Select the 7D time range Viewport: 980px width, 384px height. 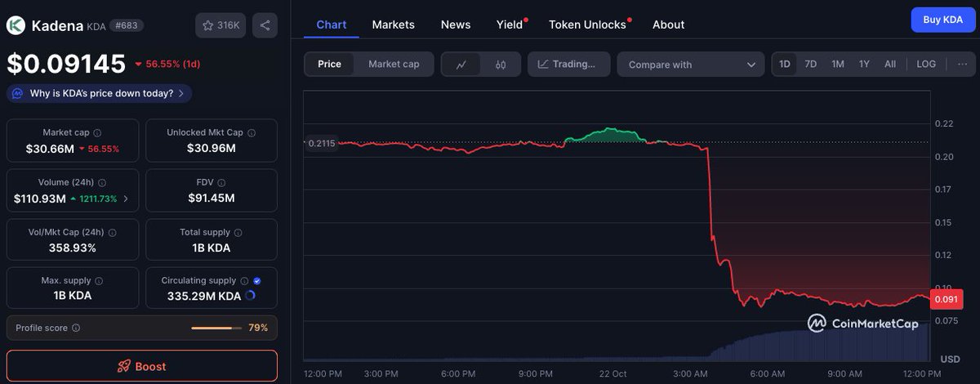810,64
